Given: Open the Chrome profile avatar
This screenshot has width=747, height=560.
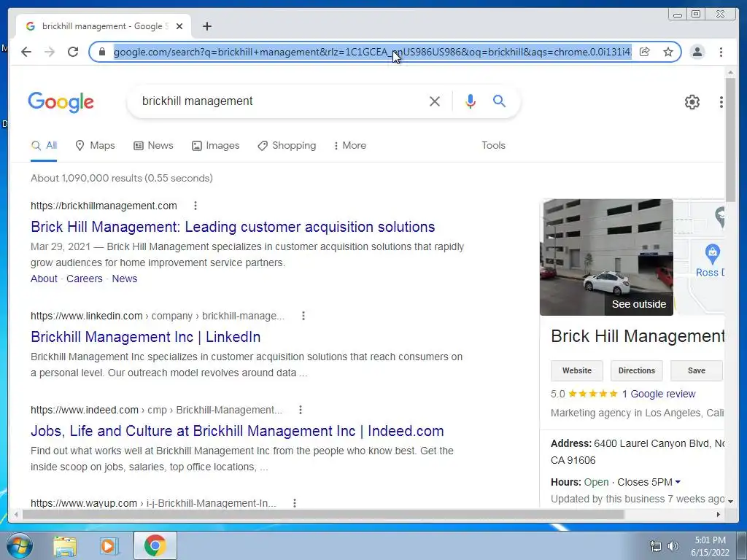Looking at the screenshot, I should (x=697, y=52).
